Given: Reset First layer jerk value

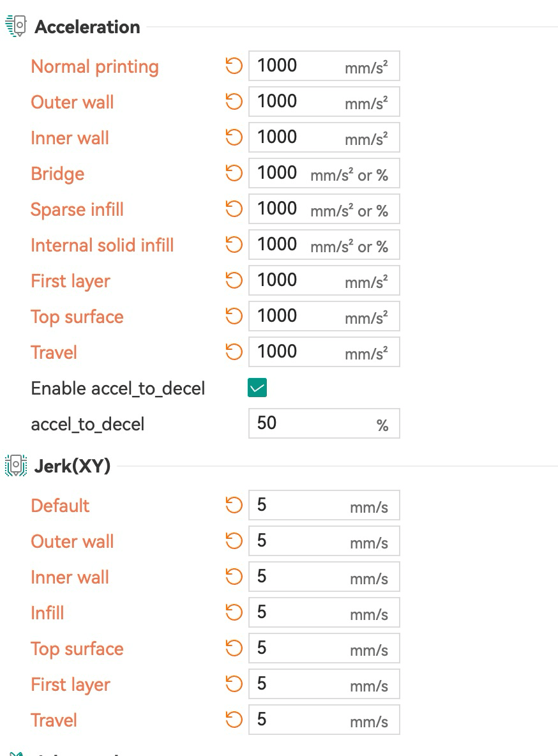Looking at the screenshot, I should 234,684.
